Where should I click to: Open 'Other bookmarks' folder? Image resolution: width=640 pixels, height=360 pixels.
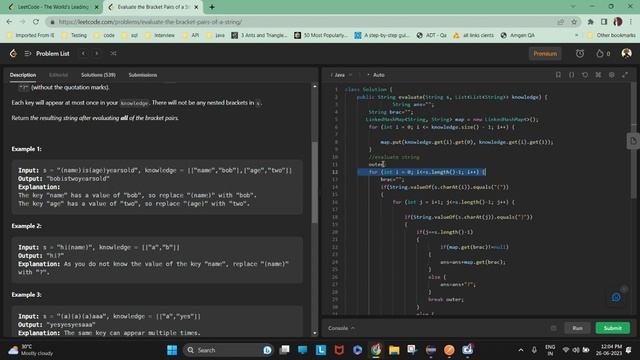[611, 36]
